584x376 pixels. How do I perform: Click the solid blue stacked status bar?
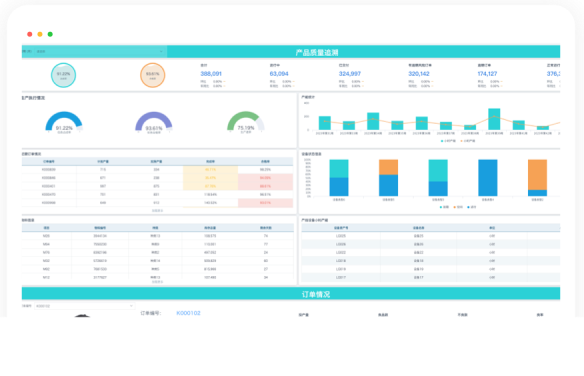pyautogui.click(x=488, y=178)
